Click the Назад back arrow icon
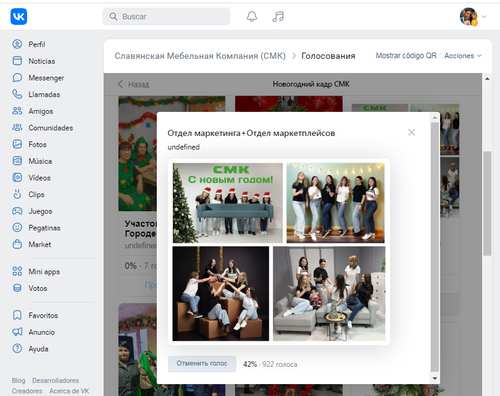Viewport: 500px width, 396px height. click(121, 84)
